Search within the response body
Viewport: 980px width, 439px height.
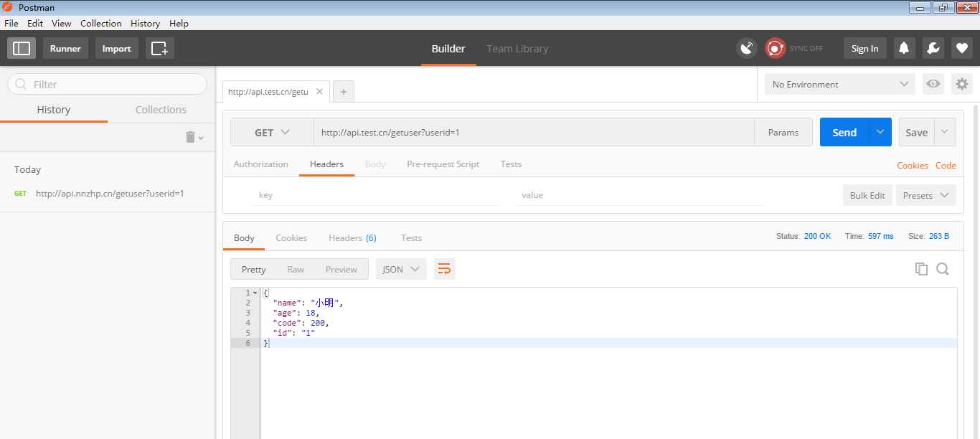(x=943, y=269)
